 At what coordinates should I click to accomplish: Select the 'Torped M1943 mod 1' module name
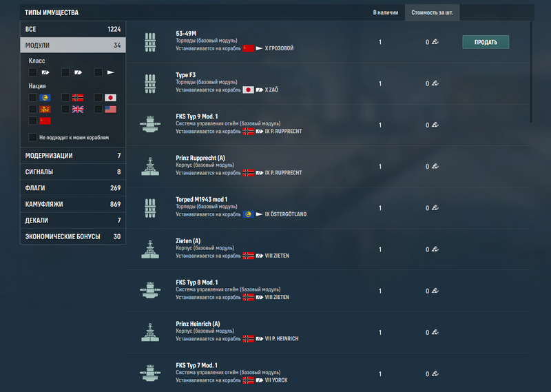tap(201, 199)
